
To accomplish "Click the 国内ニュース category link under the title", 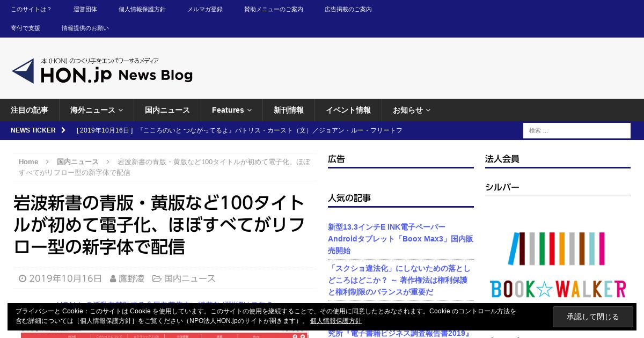I will [190, 278].
